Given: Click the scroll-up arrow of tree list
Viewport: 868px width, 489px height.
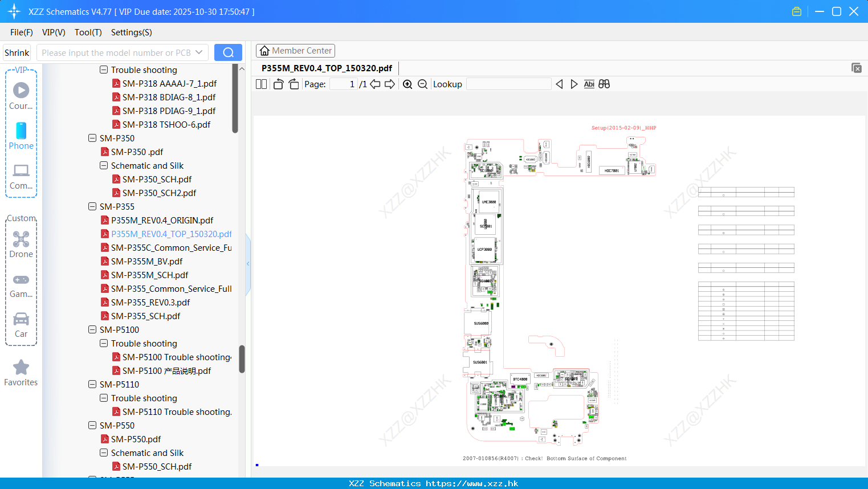Looking at the screenshot, I should 242,68.
